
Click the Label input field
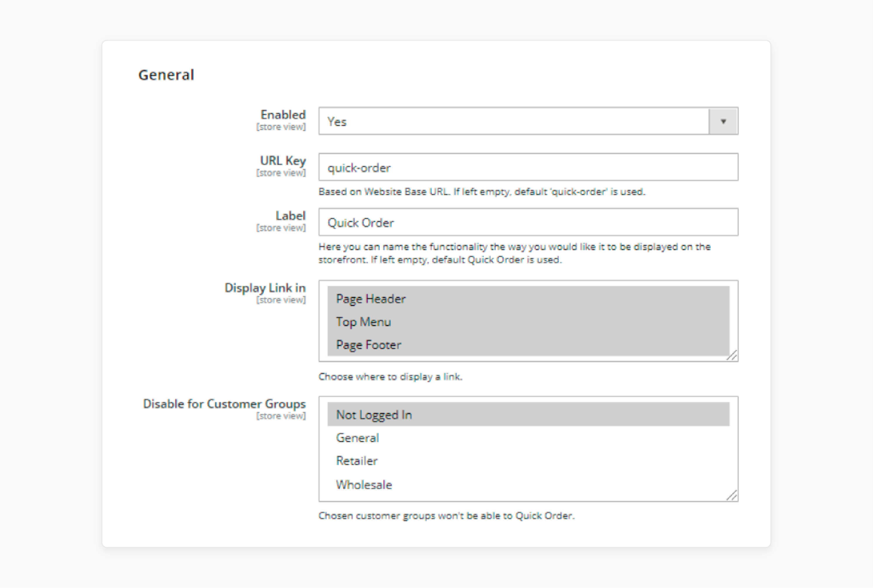(528, 222)
